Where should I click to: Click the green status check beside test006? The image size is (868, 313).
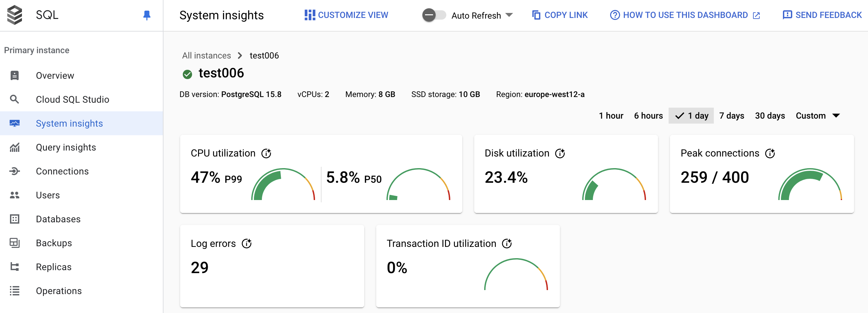(x=187, y=74)
